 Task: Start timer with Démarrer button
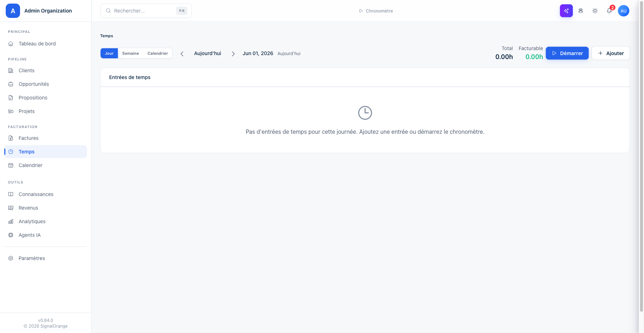coord(567,53)
